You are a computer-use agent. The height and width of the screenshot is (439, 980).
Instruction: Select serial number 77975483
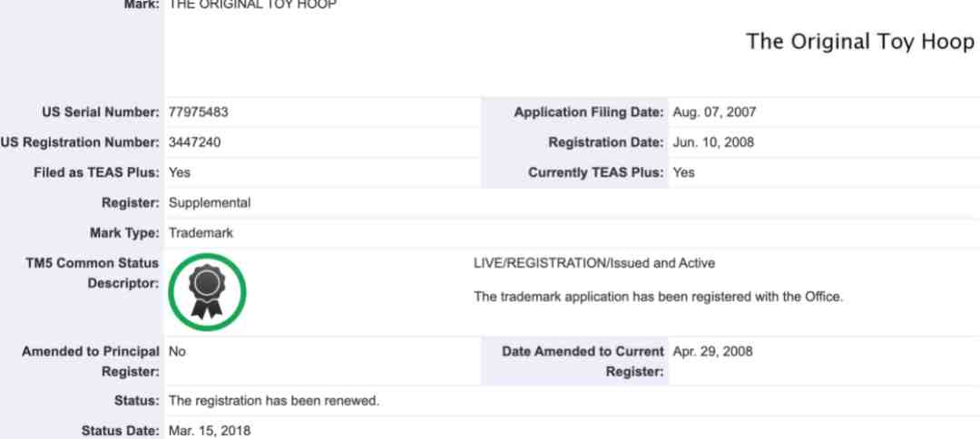[x=198, y=112]
